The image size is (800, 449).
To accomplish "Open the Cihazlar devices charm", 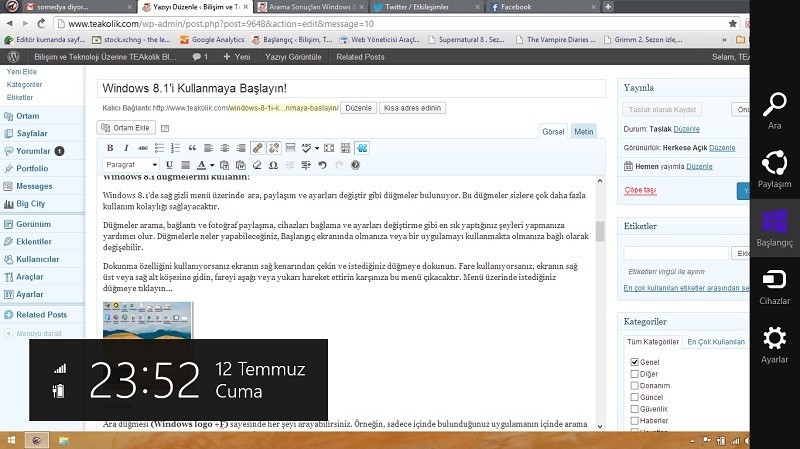I will [774, 287].
